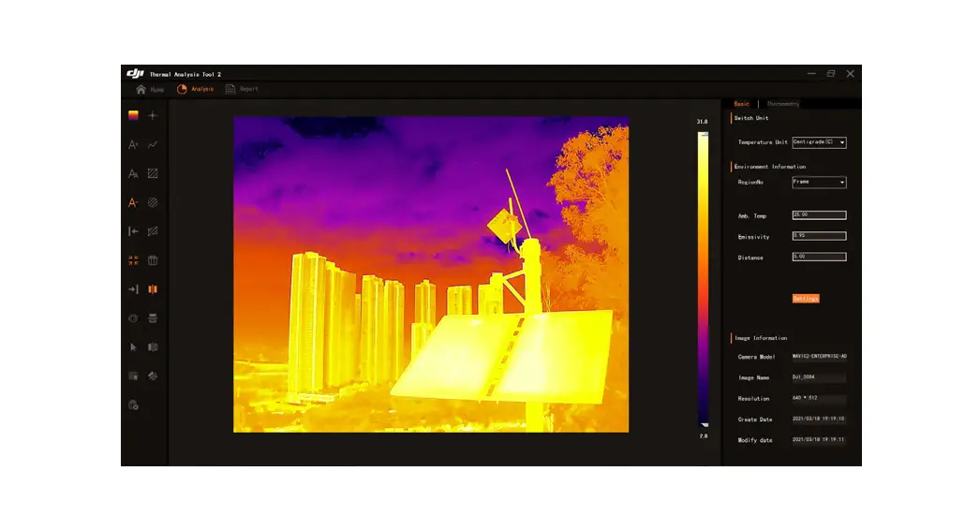Viewport: 980px width, 530px height.
Task: Click the Distance input field
Action: coord(819,257)
